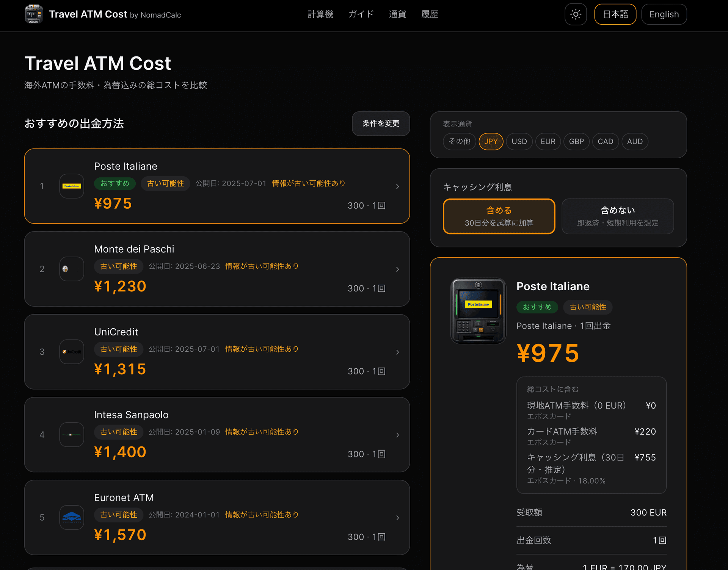Click the Monte dei Paschi logo icon
Screen dimensions: 728x570
(72, 269)
